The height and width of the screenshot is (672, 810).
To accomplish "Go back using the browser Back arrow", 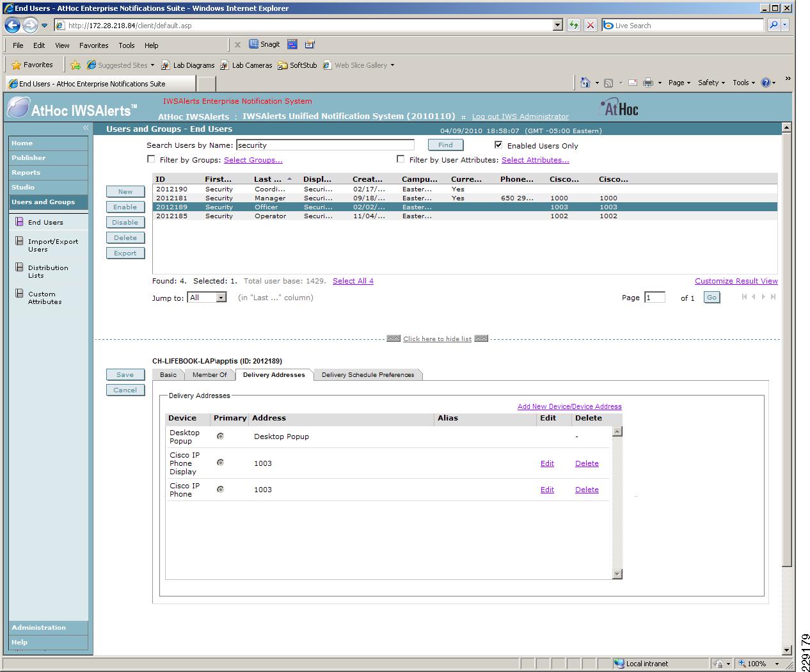I will tap(12, 26).
